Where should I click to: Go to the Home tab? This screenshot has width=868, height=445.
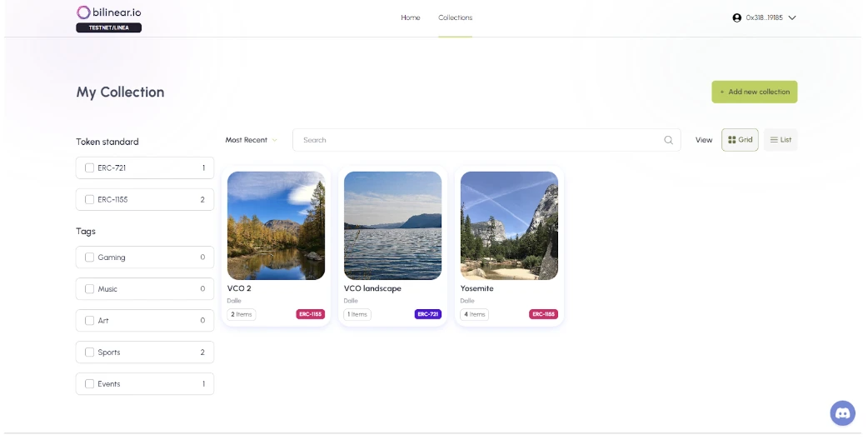click(410, 17)
